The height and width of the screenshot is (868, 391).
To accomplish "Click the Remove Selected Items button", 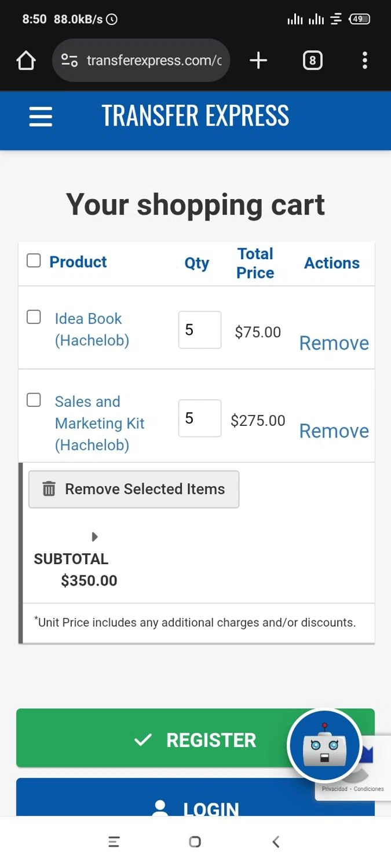I will [x=134, y=490].
